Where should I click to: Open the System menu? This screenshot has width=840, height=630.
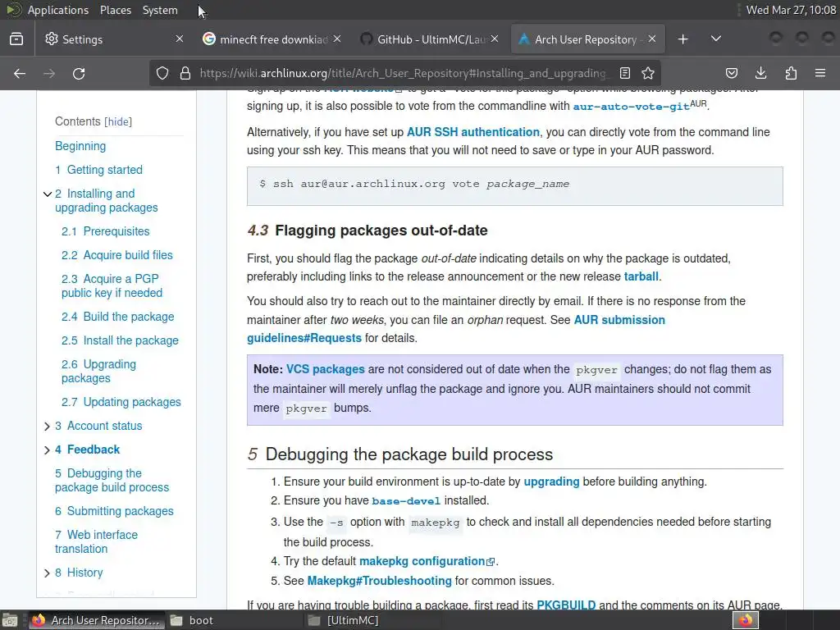click(160, 10)
